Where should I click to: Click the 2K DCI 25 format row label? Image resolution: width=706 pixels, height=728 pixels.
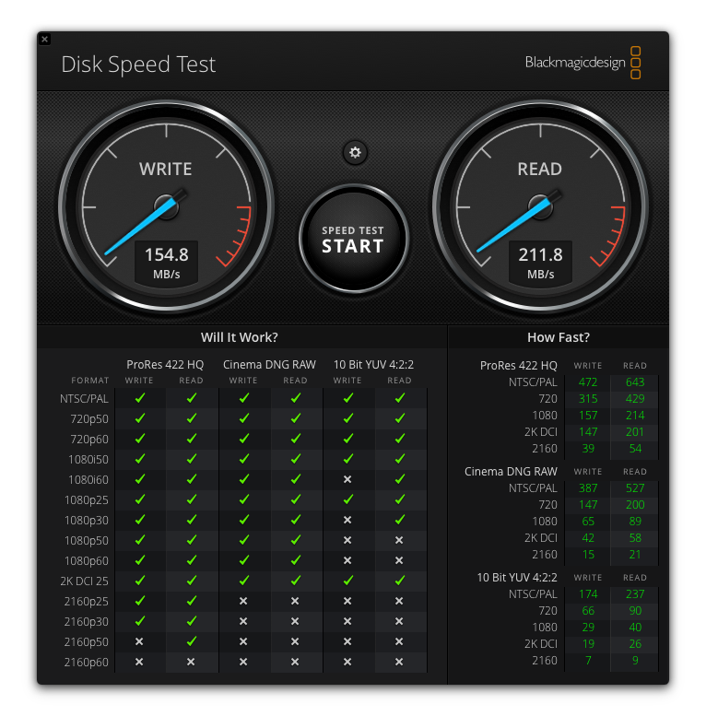click(x=84, y=581)
